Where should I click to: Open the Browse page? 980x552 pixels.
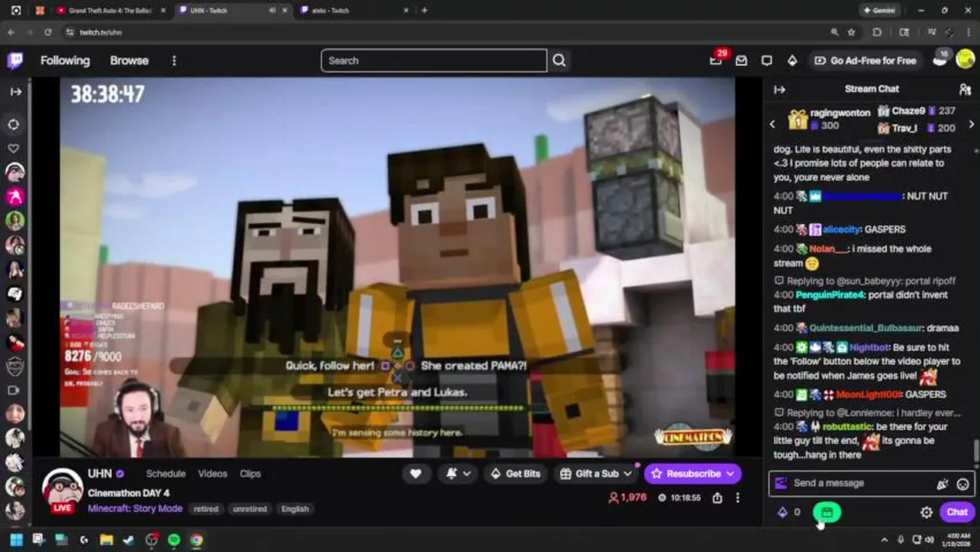(129, 61)
